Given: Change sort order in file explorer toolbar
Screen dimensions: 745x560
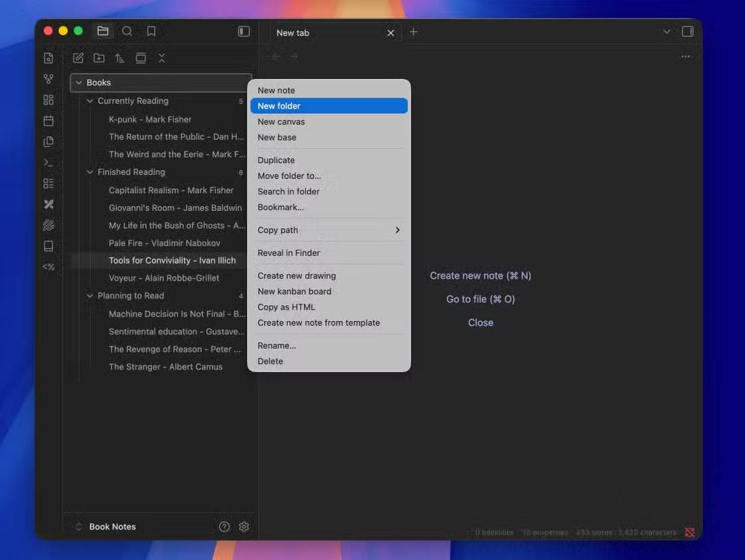Looking at the screenshot, I should 119,58.
